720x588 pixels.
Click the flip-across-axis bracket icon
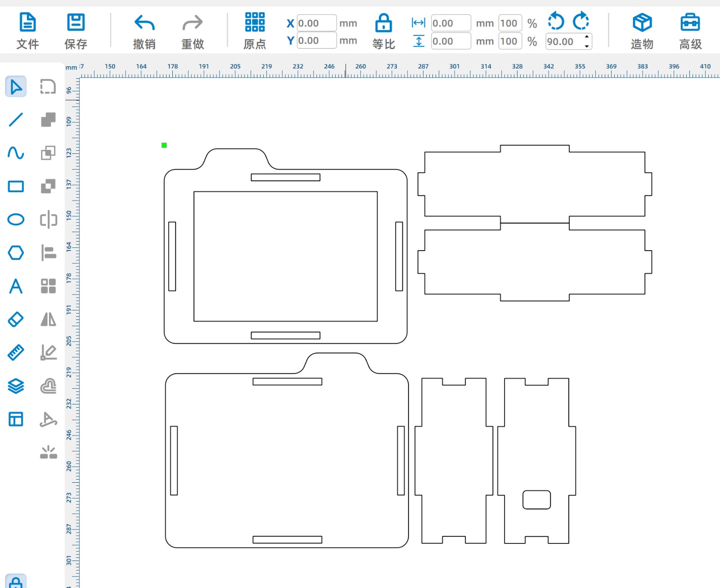(x=48, y=220)
